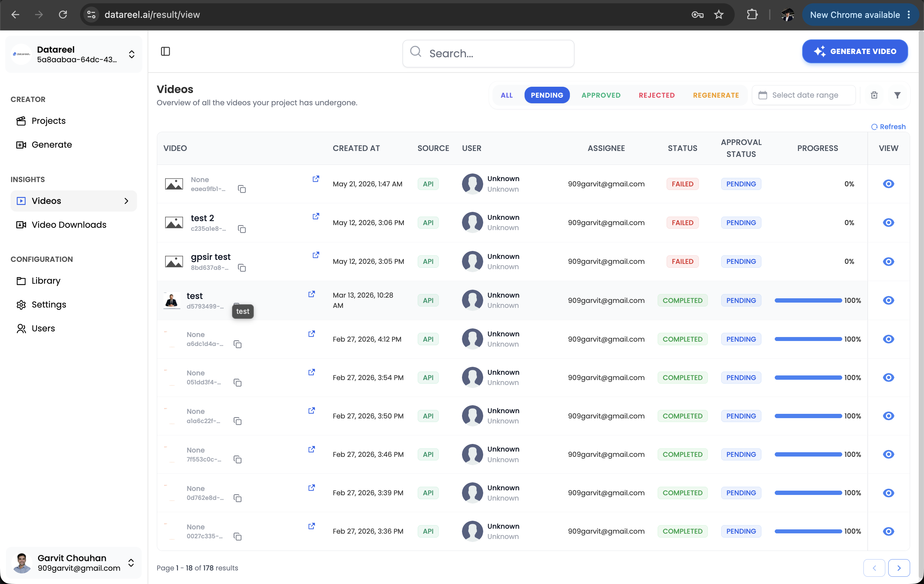Image resolution: width=924 pixels, height=584 pixels.
Task: Copy ID 051dd3f4 to clipboard
Action: coord(238,382)
